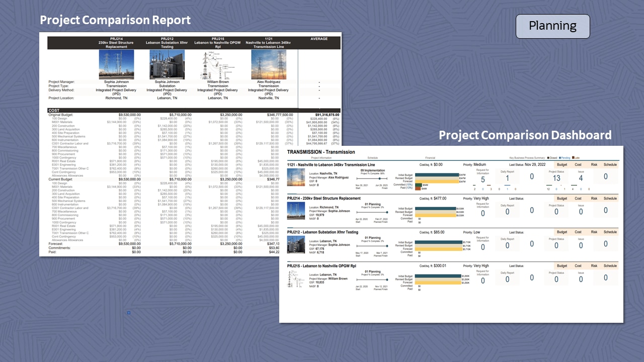644x362 pixels.
Task: Switch to the Cost tab on PRJ215 row
Action: tap(578, 266)
